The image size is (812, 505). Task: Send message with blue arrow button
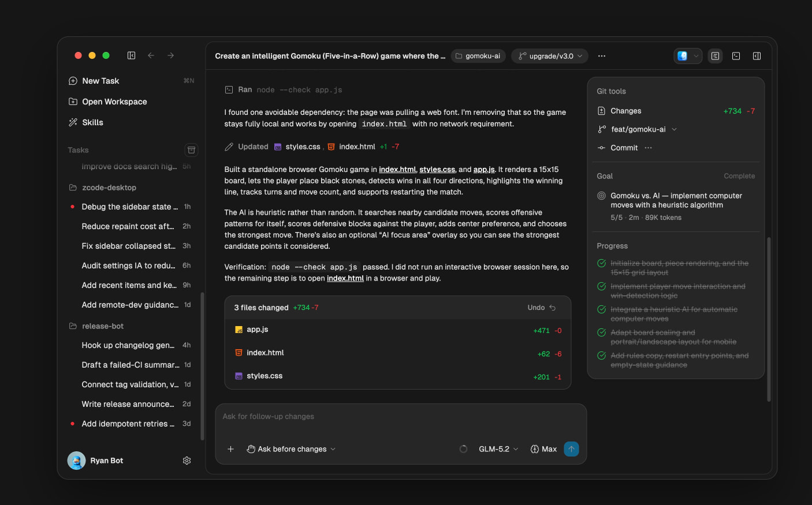point(571,449)
